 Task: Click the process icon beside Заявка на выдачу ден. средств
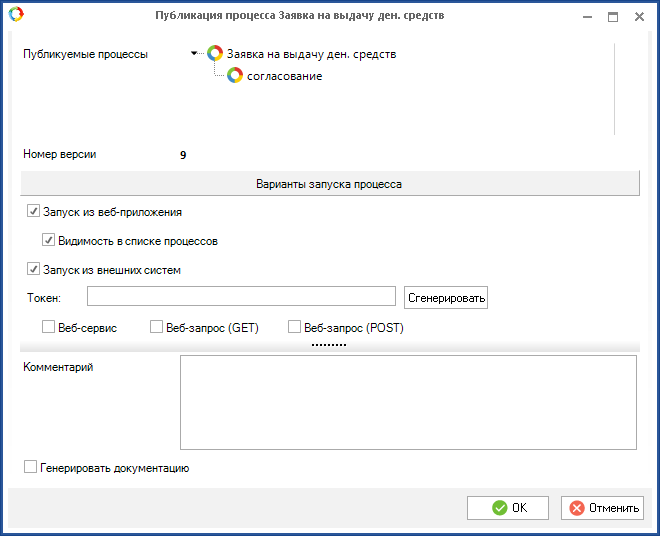pos(215,54)
